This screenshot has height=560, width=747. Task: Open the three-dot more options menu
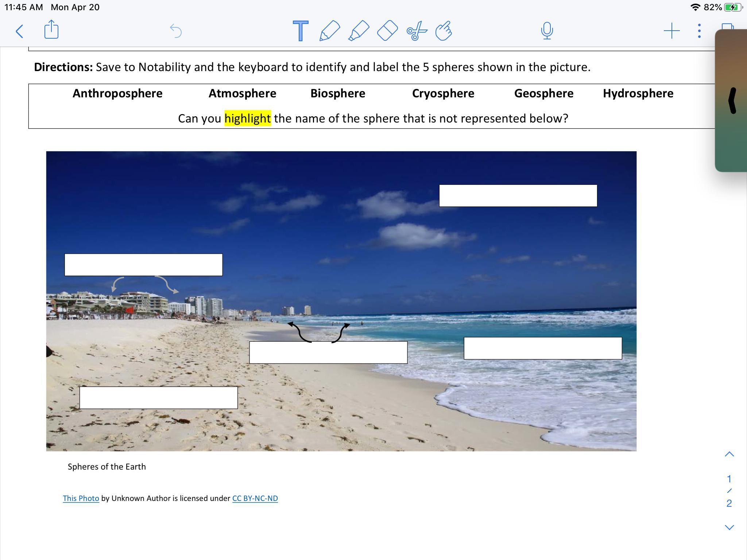pos(699,31)
